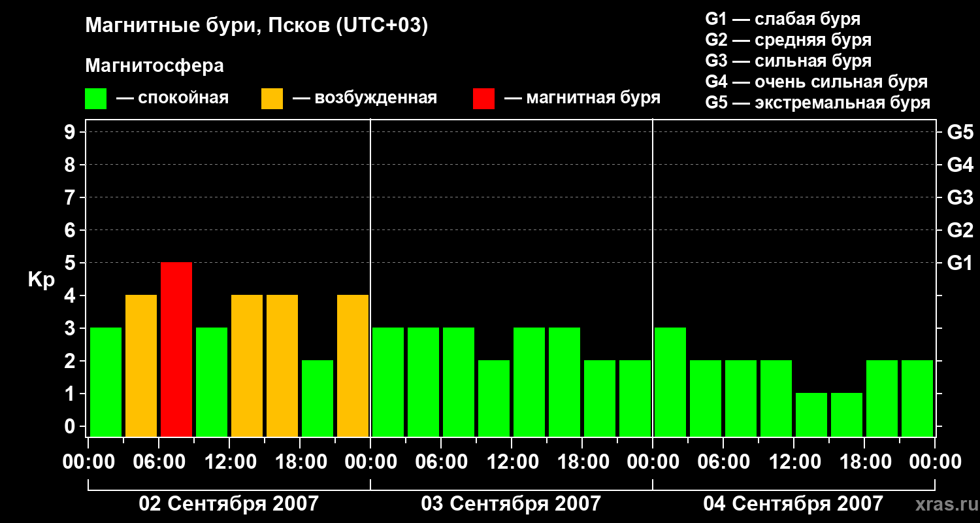Click the '12:00' time label above 02 Сентября
Screen dimensions: 980x523
click(x=229, y=462)
